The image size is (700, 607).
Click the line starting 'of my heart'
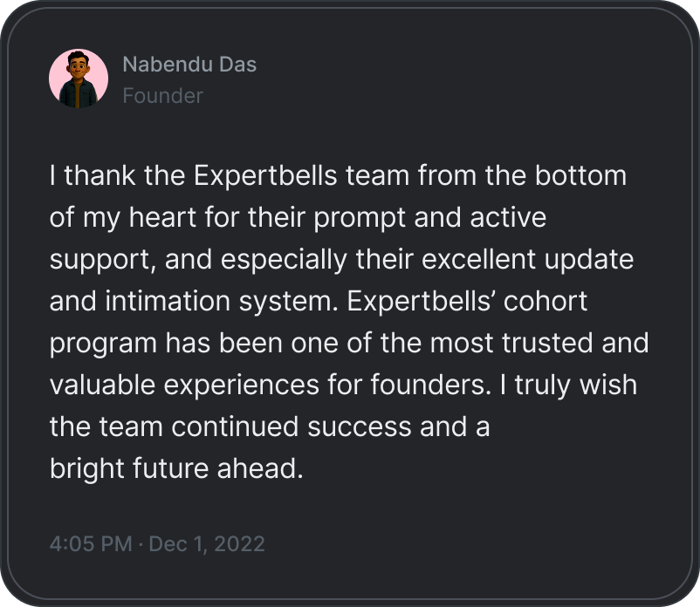[x=298, y=218]
